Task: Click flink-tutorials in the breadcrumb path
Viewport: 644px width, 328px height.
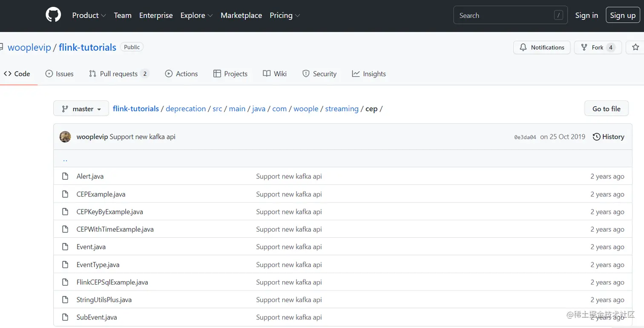Action: click(136, 109)
